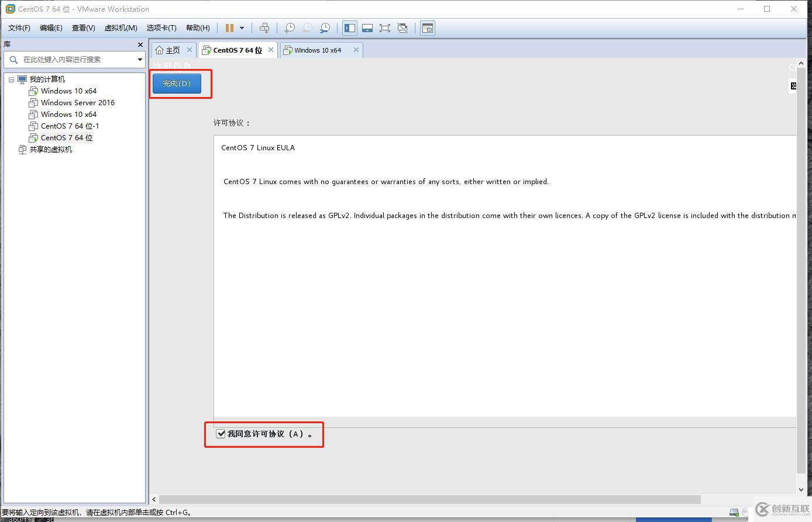This screenshot has width=812, height=522.
Task: Open the 选项卡(T) menu
Action: 161,28
